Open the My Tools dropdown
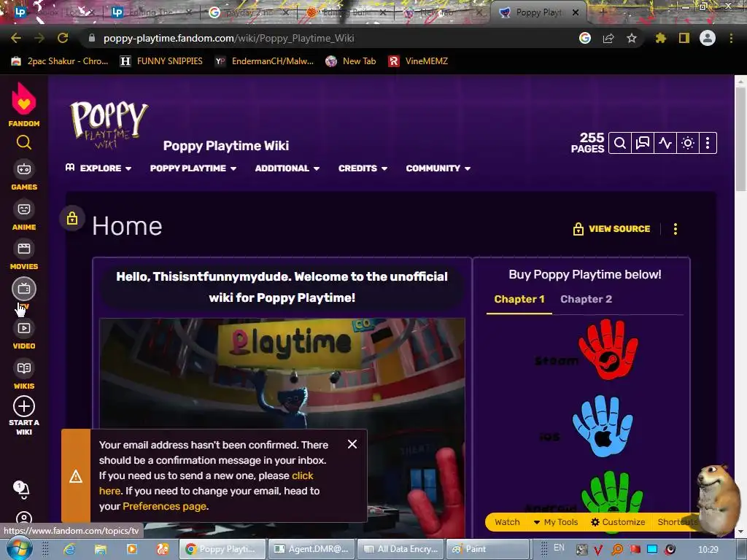The height and width of the screenshot is (560, 747). point(555,522)
